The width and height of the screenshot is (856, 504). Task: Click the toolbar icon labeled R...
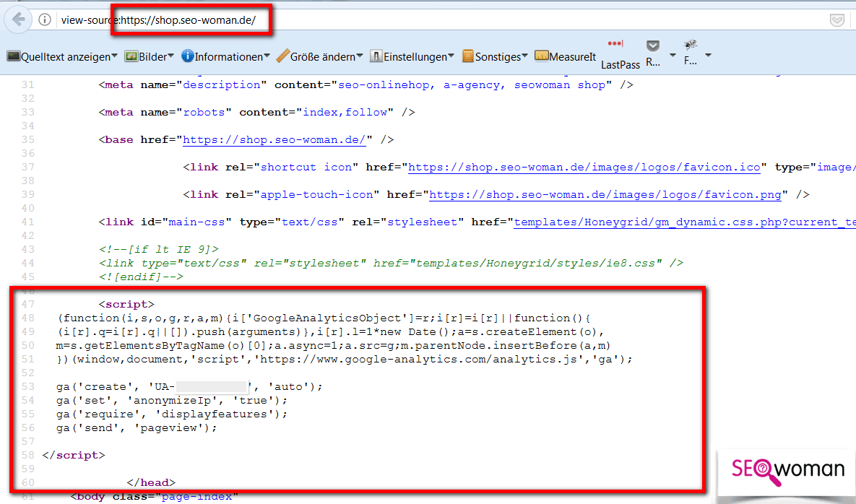pyautogui.click(x=653, y=45)
